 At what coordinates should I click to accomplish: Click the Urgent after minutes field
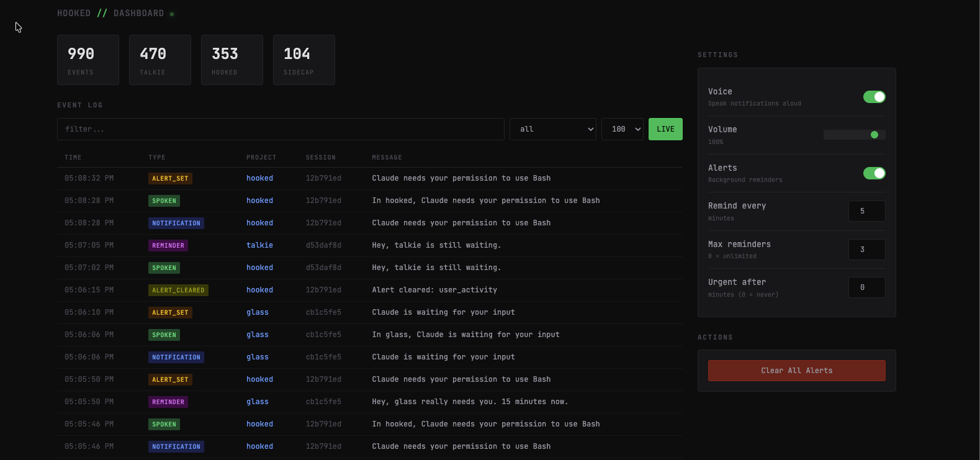click(x=866, y=287)
